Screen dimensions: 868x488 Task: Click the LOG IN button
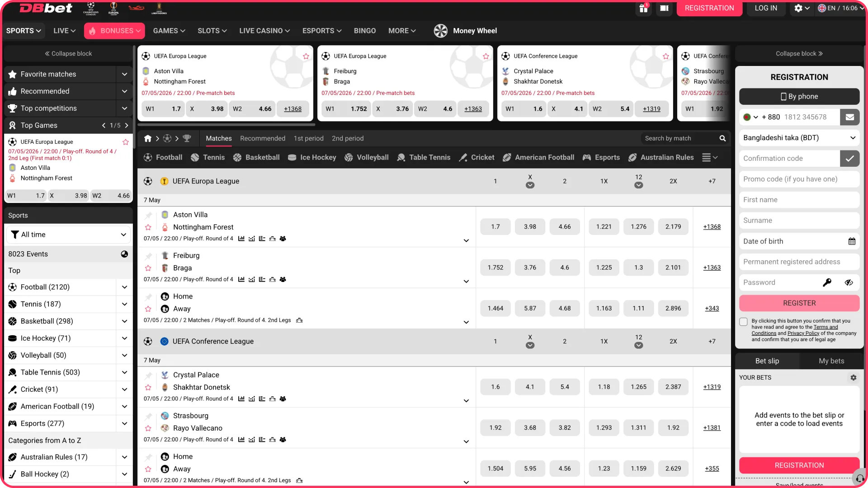click(x=766, y=8)
